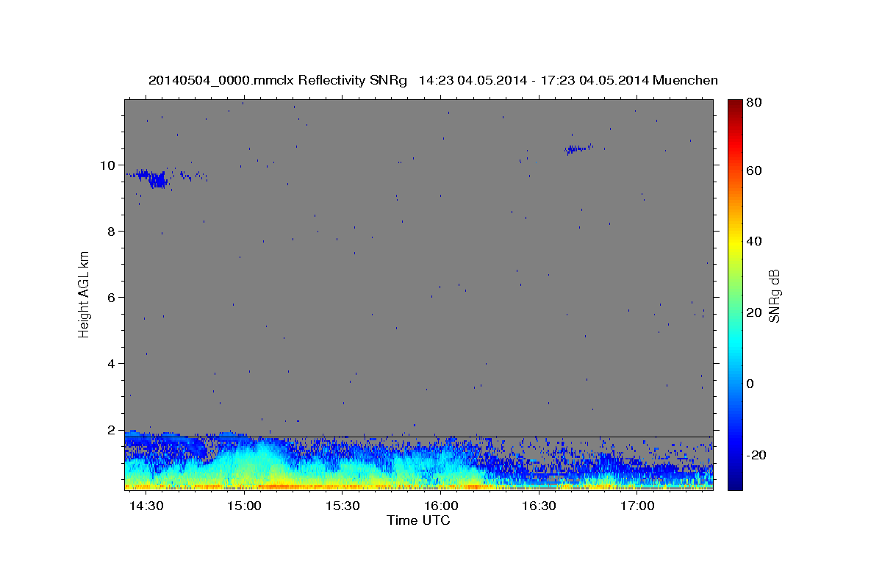Click the high cloud streak near 16:40
Screen dimensions: 882x588
click(x=578, y=148)
